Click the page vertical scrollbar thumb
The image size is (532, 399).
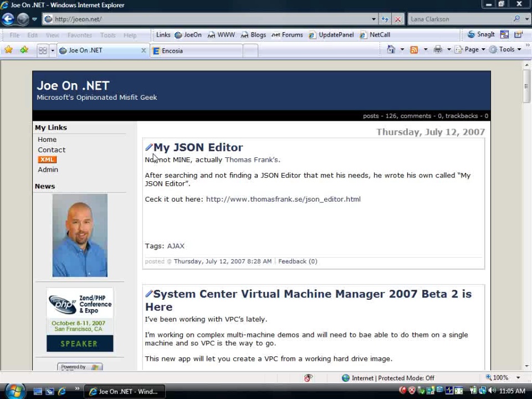(x=526, y=86)
